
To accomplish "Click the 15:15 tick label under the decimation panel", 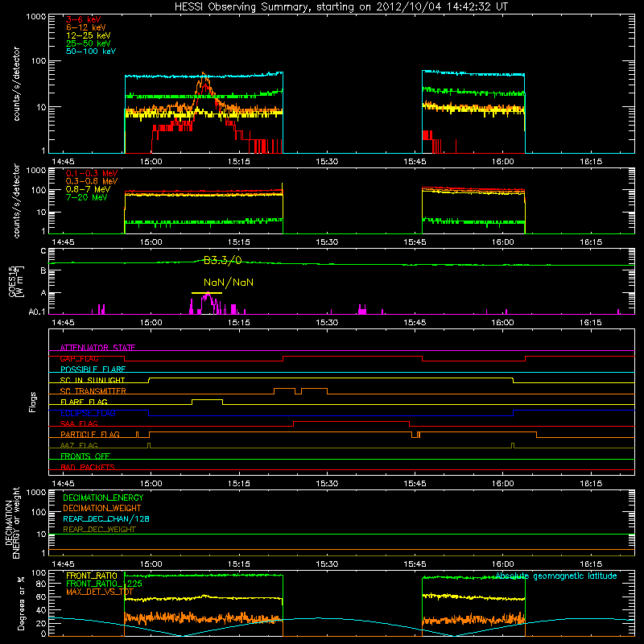I will (x=239, y=564).
